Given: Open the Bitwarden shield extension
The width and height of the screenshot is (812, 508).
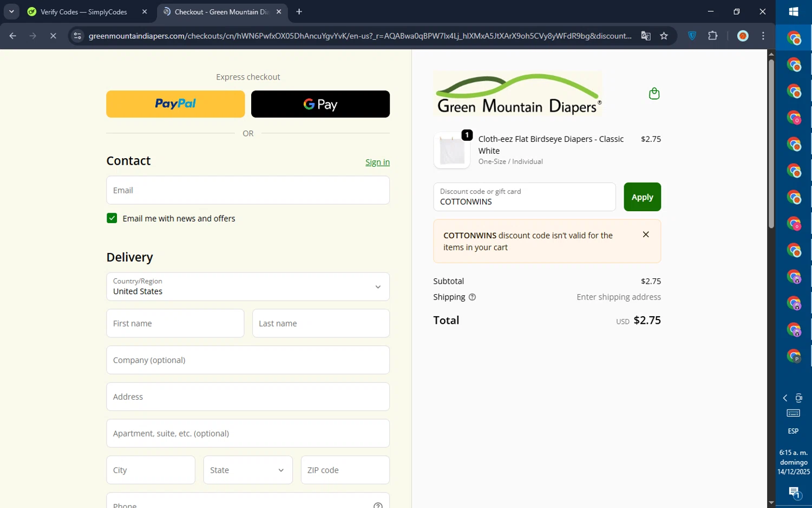Looking at the screenshot, I should click(x=692, y=36).
